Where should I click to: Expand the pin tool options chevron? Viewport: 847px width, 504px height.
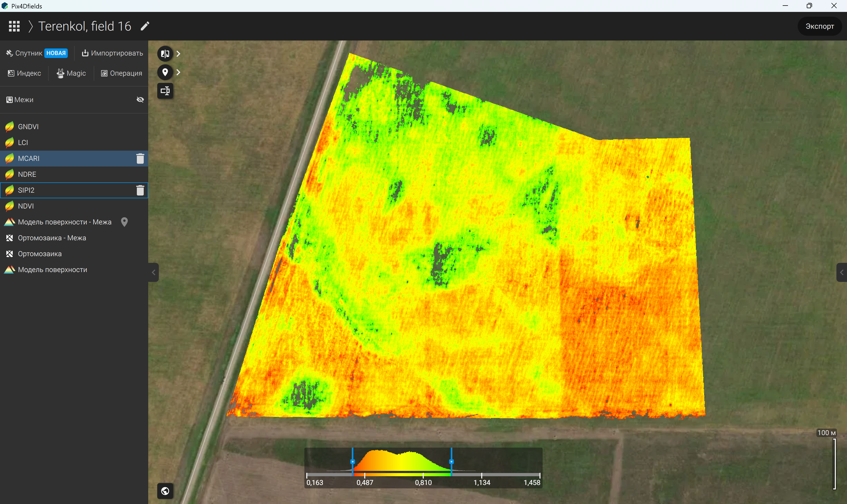click(178, 72)
